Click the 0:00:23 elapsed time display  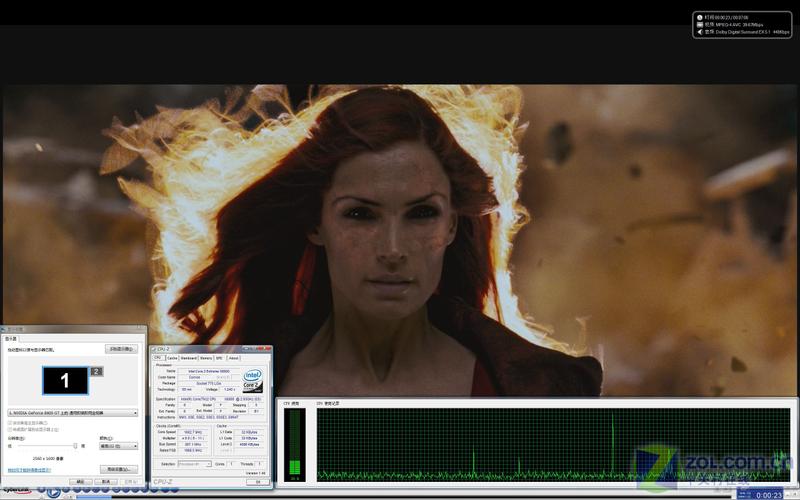click(768, 495)
